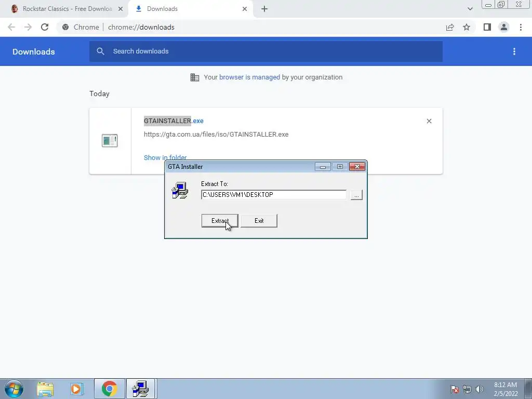The width and height of the screenshot is (532, 399).
Task: Maximize the GTA Installer dialog
Action: [x=340, y=167]
